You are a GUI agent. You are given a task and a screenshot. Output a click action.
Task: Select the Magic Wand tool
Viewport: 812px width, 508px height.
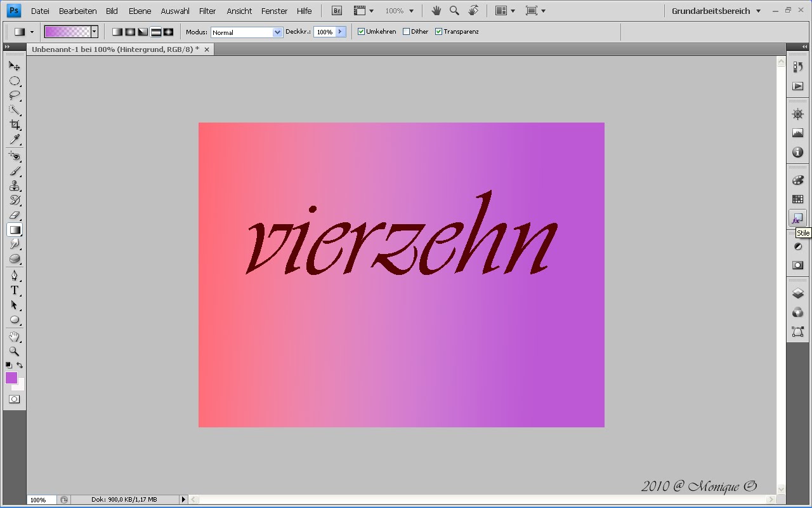[14, 110]
